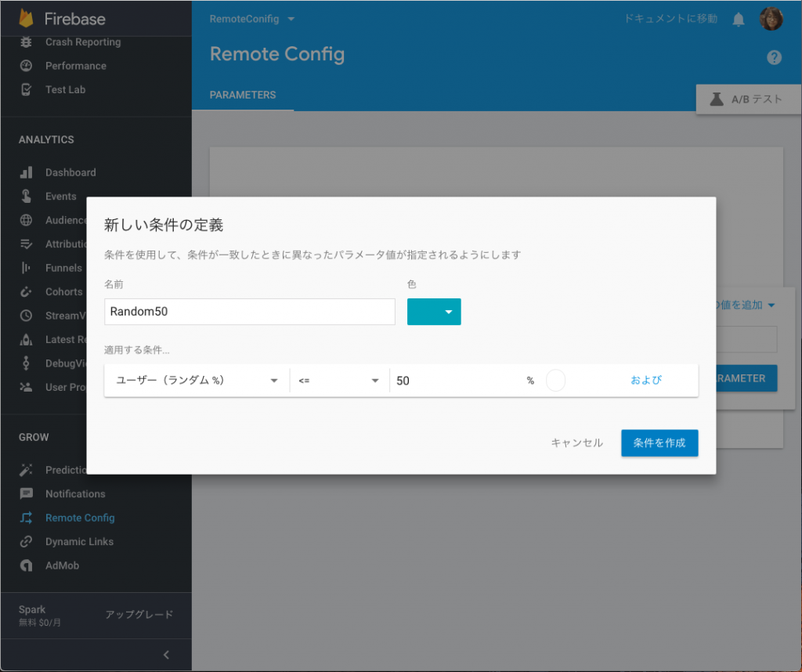Open the user account avatar
Screen dimensions: 802x672
click(x=771, y=19)
